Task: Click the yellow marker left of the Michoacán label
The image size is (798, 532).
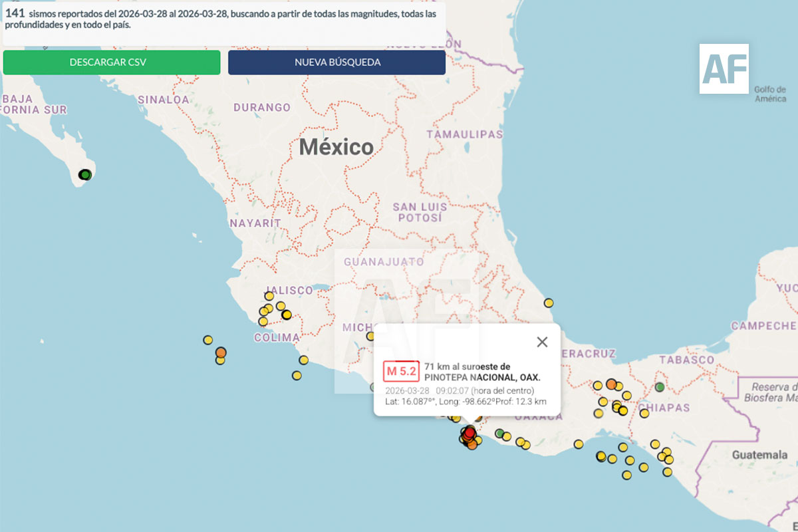Action: pyautogui.click(x=370, y=336)
